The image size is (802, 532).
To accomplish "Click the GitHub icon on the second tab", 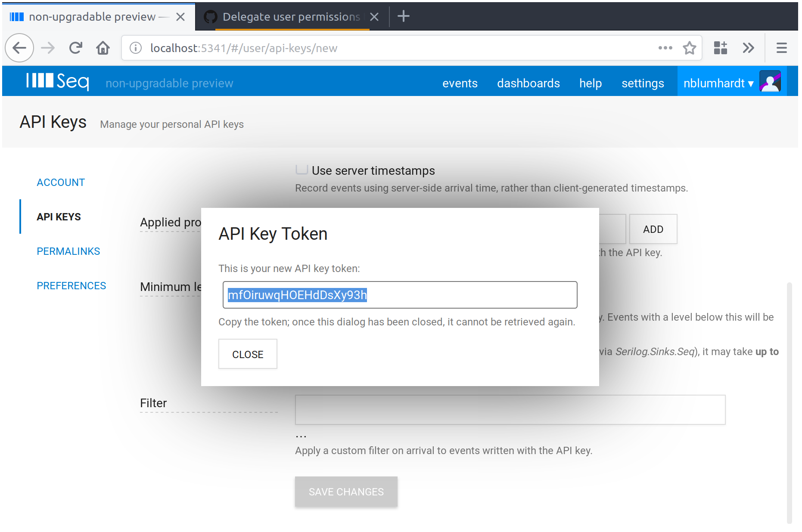I will (210, 16).
